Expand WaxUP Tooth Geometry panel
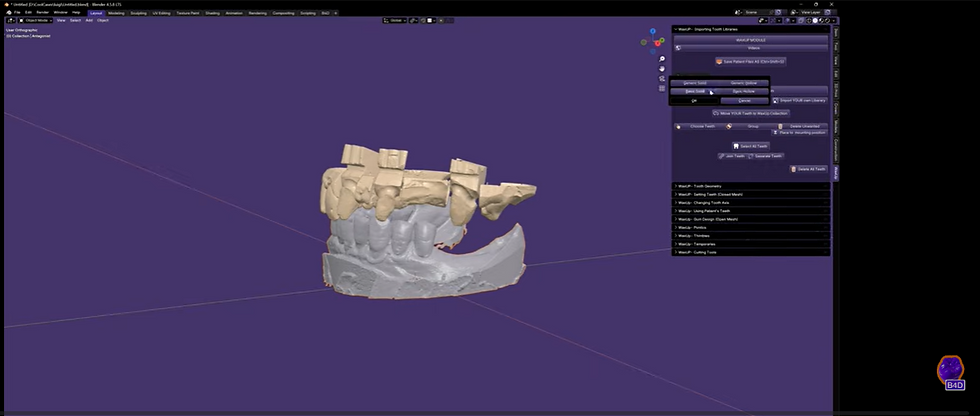The image size is (980, 416). (x=751, y=186)
